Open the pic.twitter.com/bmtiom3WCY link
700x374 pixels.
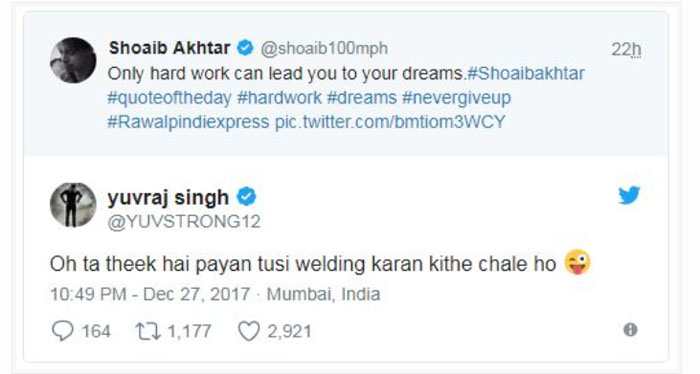[390, 122]
